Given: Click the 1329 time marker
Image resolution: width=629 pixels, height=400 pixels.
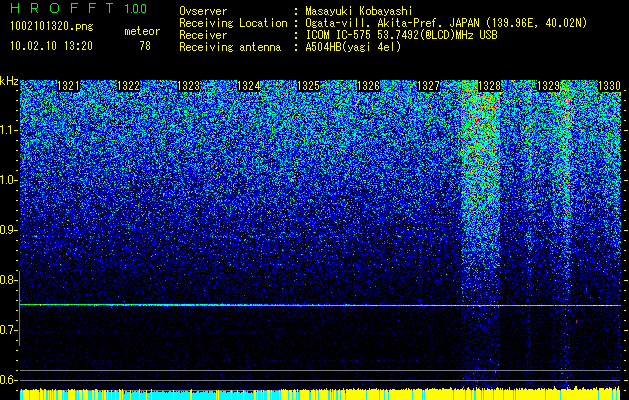Looking at the screenshot, I should click(x=548, y=86).
